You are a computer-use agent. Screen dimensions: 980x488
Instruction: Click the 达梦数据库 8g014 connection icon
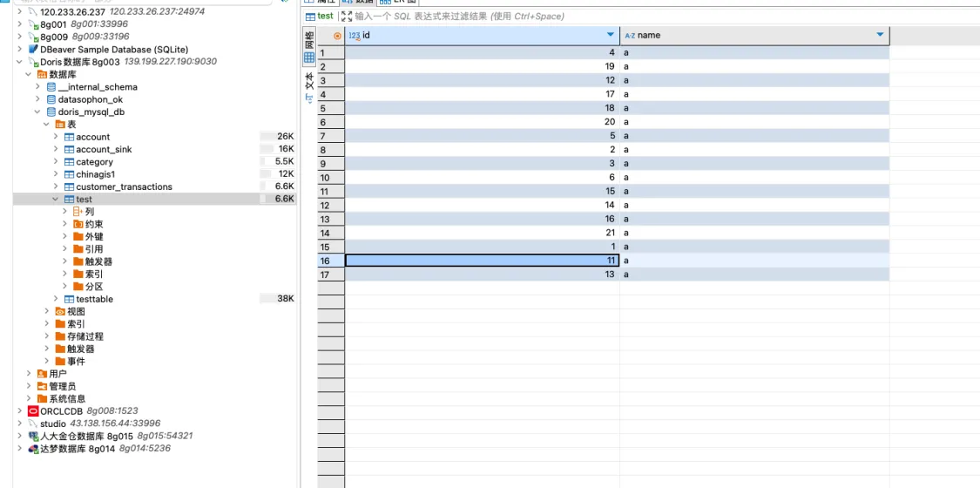click(x=33, y=449)
